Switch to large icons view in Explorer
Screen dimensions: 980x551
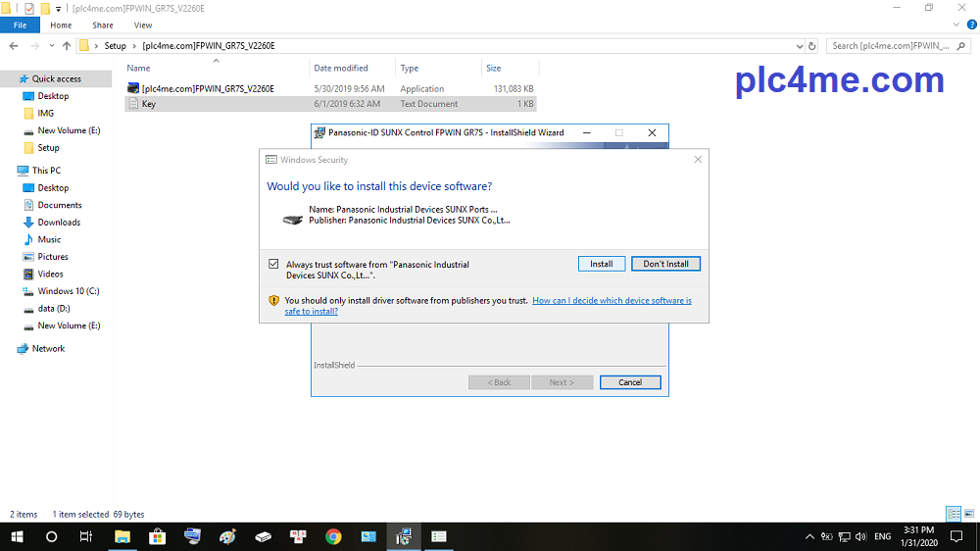click(x=967, y=514)
